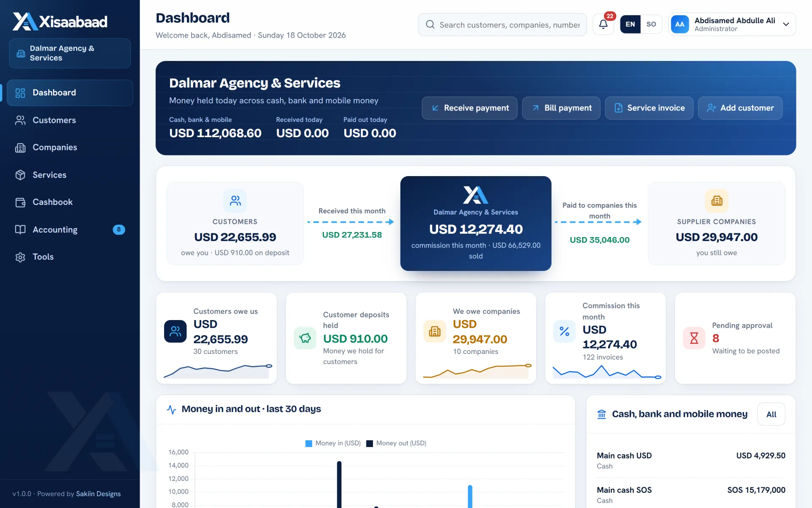Image resolution: width=812 pixels, height=508 pixels.
Task: Click the activity pulse icon by Money in and out
Action: (171, 409)
